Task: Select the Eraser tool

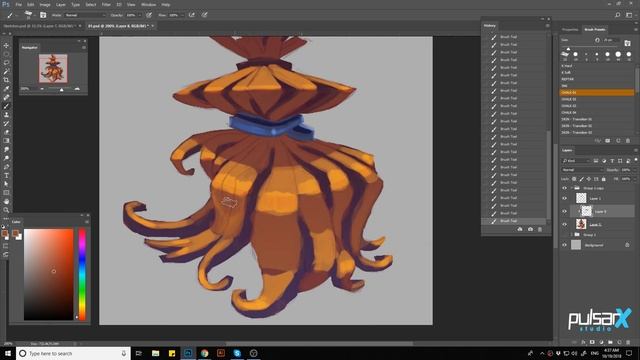Action: pyautogui.click(x=6, y=132)
